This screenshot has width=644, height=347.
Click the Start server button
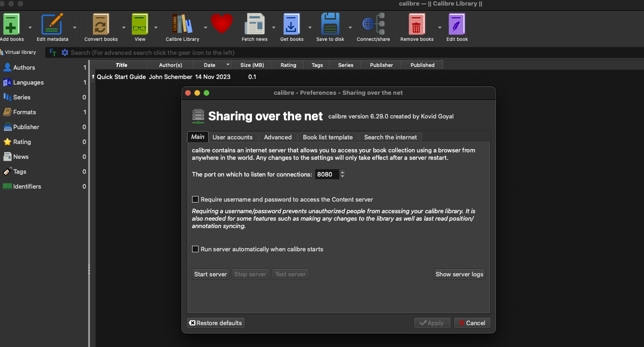tap(211, 274)
